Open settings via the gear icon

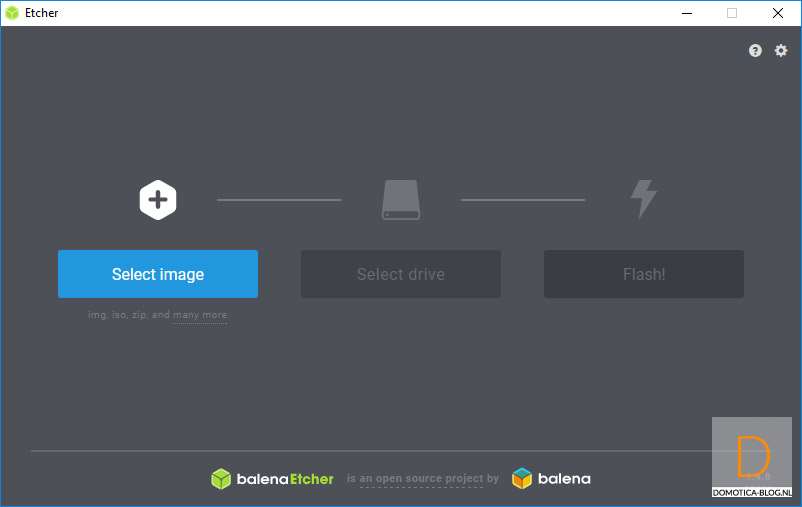pyautogui.click(x=781, y=51)
